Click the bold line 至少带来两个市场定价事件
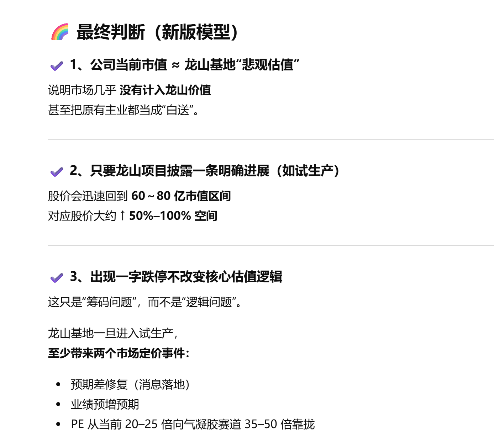Viewport: 494px width, 448px height. pos(119,353)
